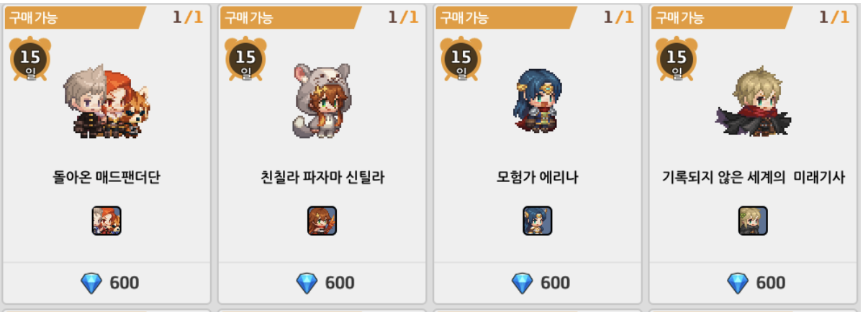Click the 15일 timer badge on 미래기사 card
Image resolution: width=868 pixels, height=312 pixels.
pyautogui.click(x=677, y=59)
